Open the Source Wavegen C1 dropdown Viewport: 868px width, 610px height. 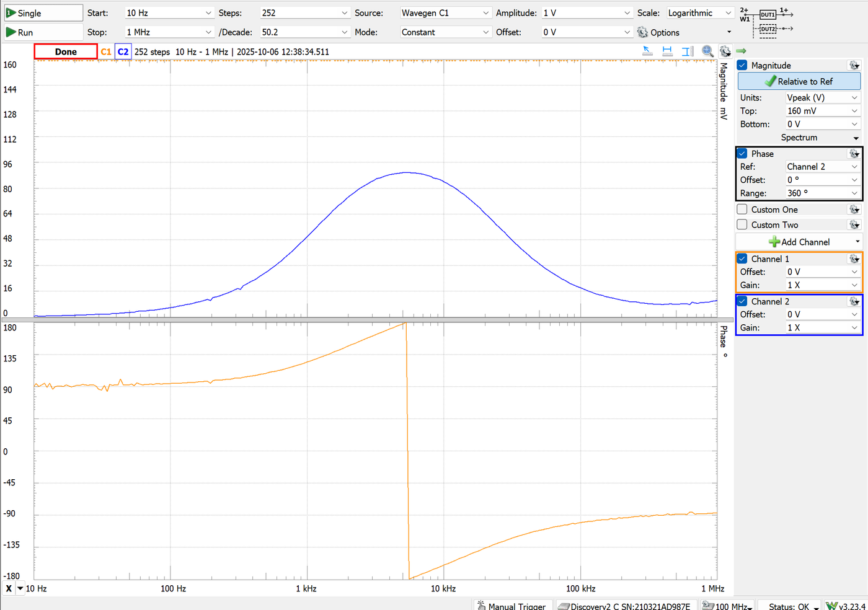(445, 13)
